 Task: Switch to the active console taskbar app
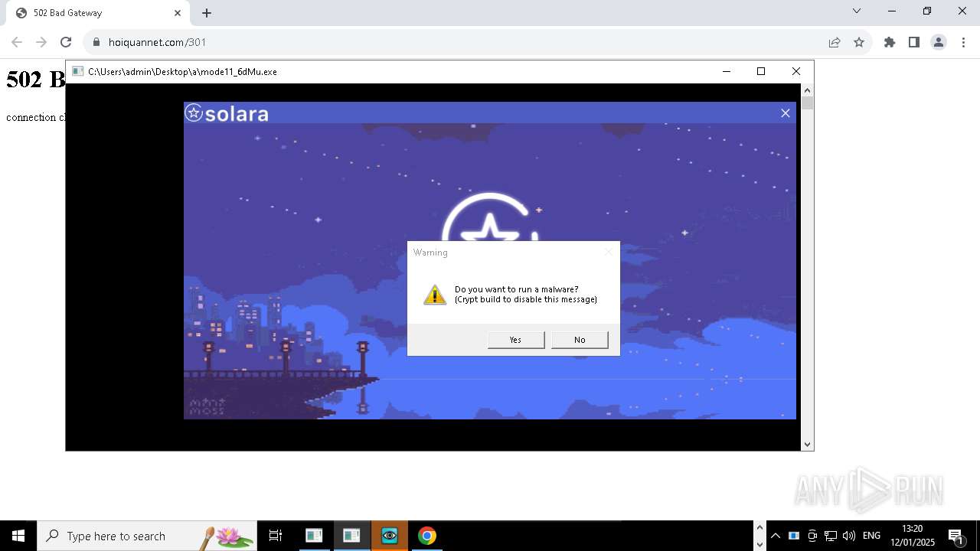pyautogui.click(x=351, y=536)
